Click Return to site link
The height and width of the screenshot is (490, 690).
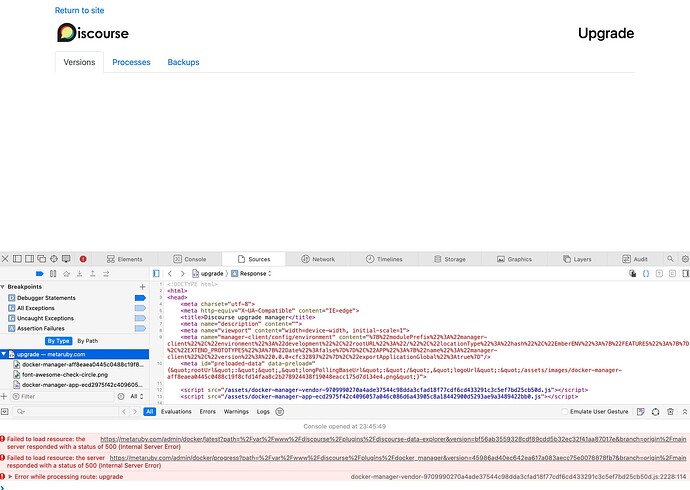pos(80,10)
